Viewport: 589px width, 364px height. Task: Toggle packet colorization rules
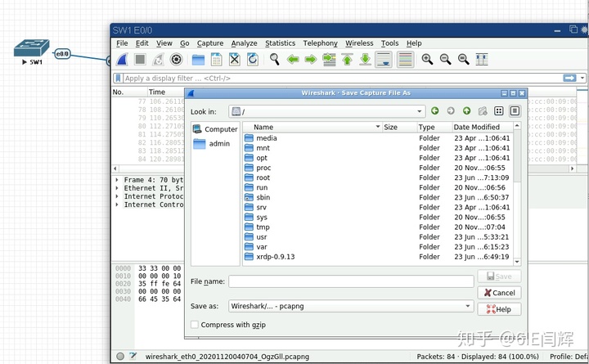coord(405,60)
